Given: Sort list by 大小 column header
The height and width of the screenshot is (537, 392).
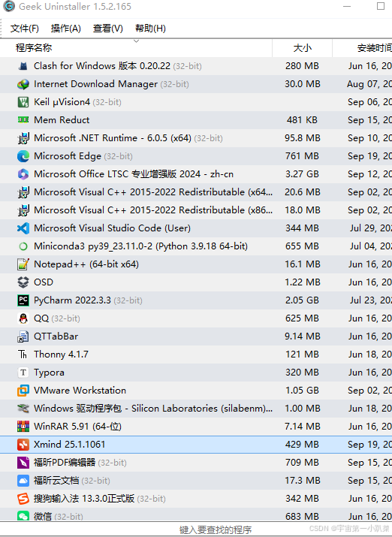Looking at the screenshot, I should [303, 48].
